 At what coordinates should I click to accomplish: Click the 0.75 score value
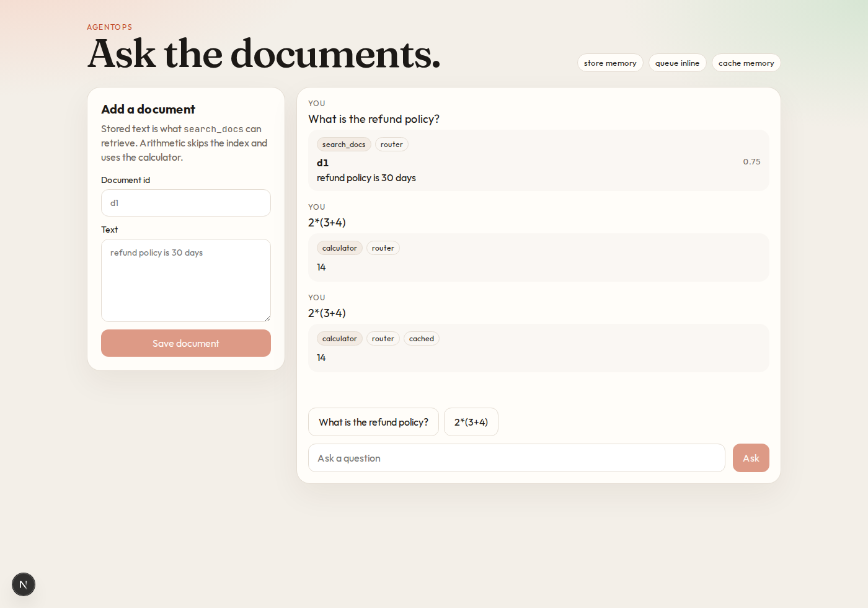point(751,162)
